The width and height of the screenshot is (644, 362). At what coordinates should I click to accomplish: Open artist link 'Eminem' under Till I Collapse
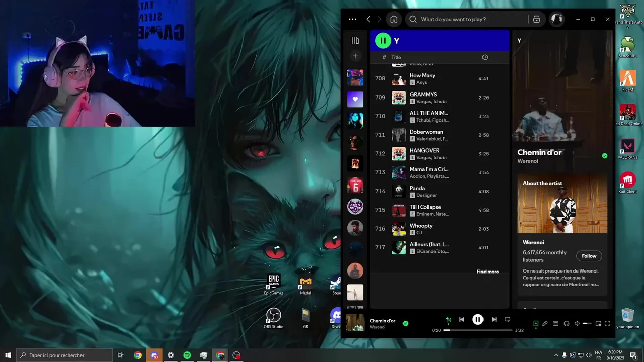click(425, 214)
